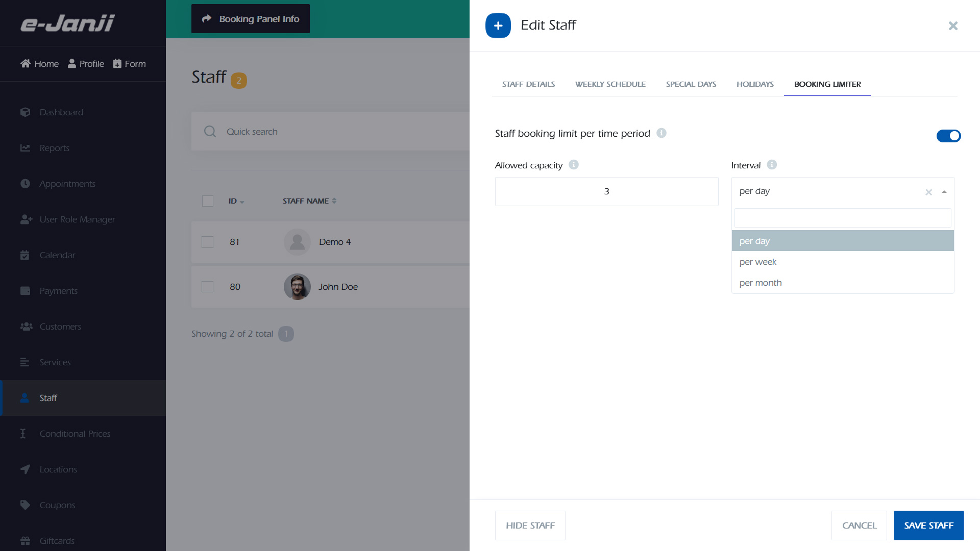Viewport: 980px width, 551px height.
Task: Check the Demo 4 row checkbox
Action: [x=207, y=242]
